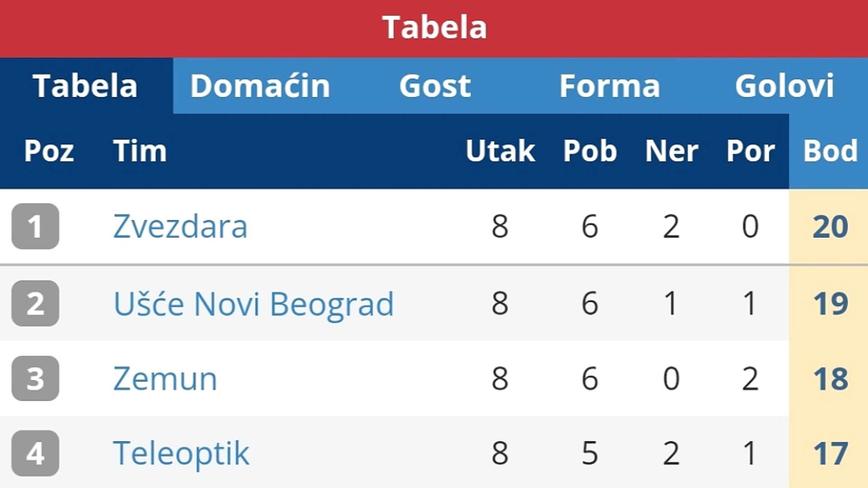Open the Domaćin tab
Image resolution: width=868 pixels, height=488 pixels.
click(x=260, y=86)
